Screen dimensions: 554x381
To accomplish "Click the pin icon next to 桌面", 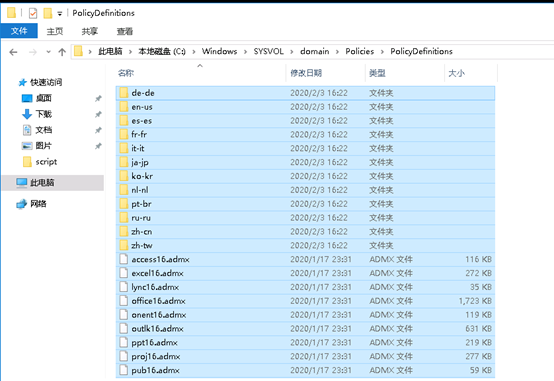I will (98, 98).
